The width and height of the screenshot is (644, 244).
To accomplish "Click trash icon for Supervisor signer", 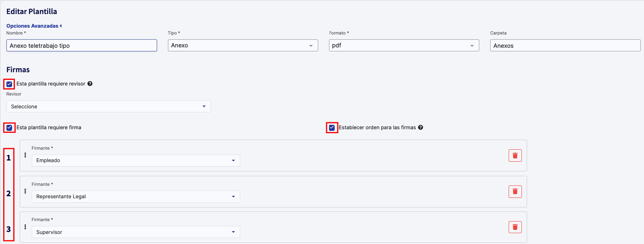I will point(515,227).
